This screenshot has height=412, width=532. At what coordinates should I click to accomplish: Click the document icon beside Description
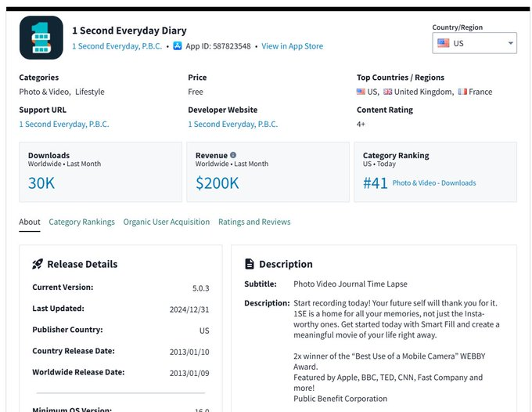[250, 265]
